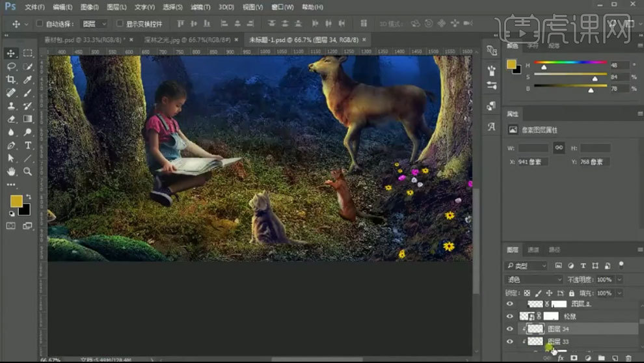
Task: Switch to the 通道 channels tab
Action: click(533, 250)
